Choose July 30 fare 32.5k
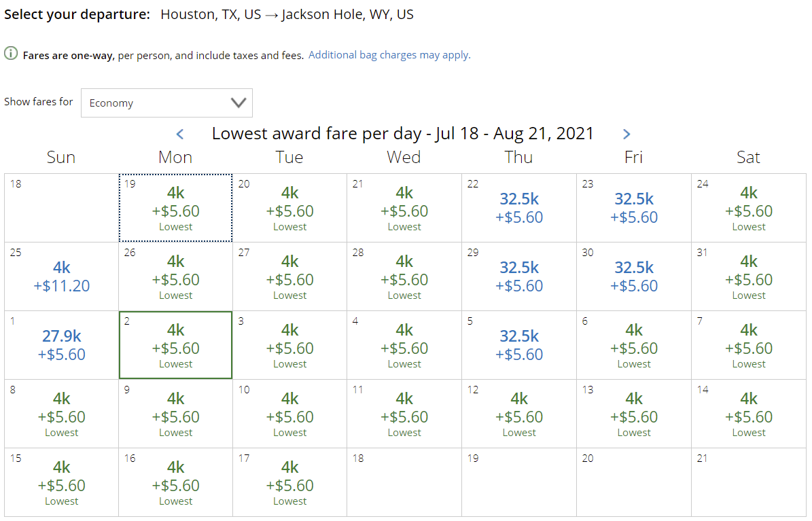The image size is (812, 521). [634, 276]
